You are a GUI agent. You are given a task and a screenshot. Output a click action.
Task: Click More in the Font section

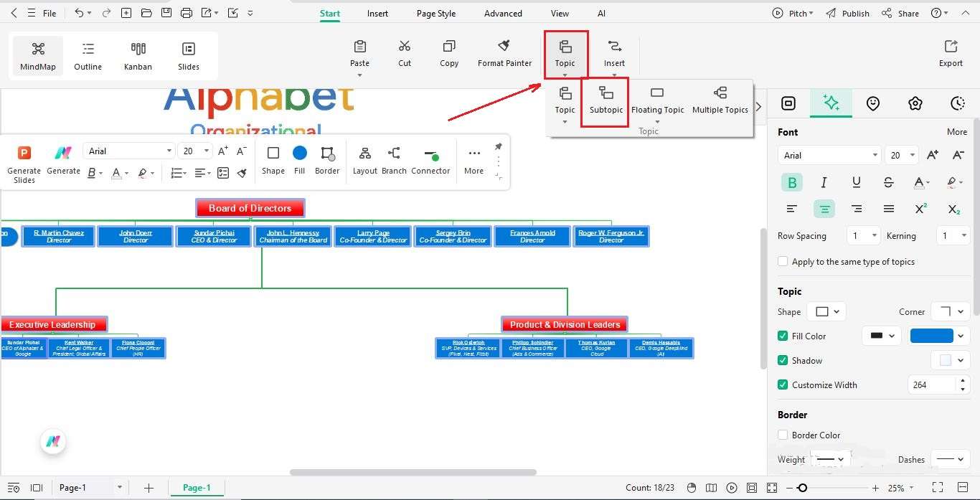[957, 132]
